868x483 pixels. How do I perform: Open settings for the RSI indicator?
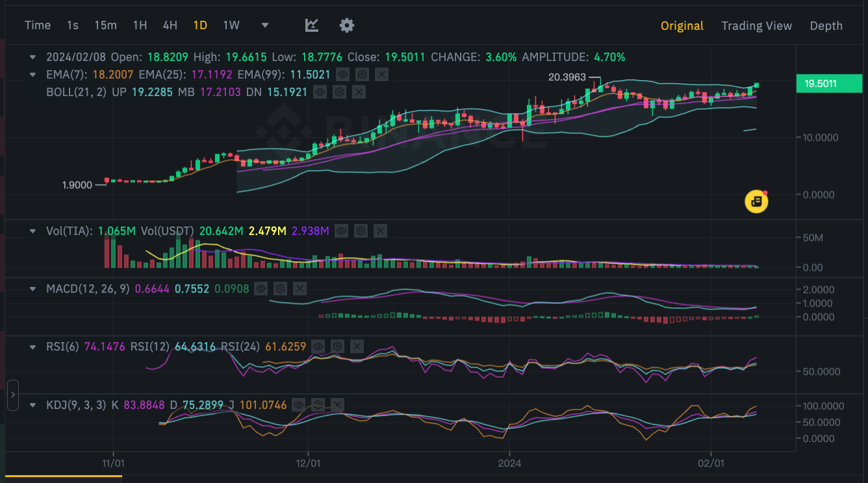(337, 347)
